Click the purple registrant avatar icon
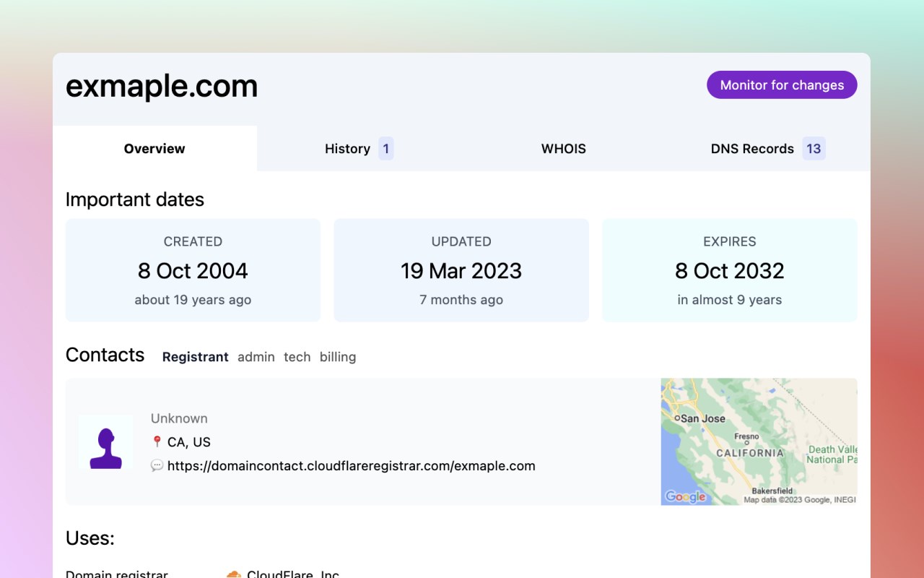 pyautogui.click(x=105, y=442)
